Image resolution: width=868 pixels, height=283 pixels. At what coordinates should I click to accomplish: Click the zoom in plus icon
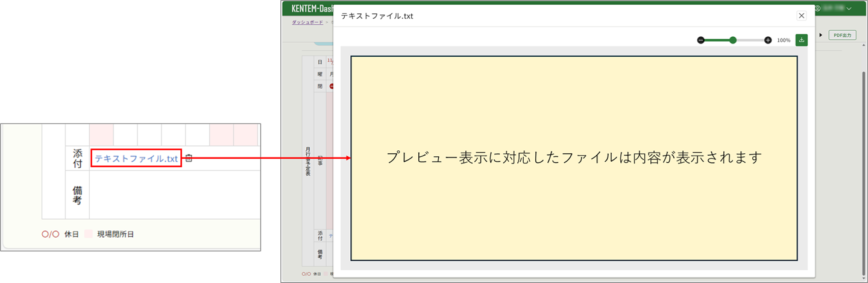768,40
